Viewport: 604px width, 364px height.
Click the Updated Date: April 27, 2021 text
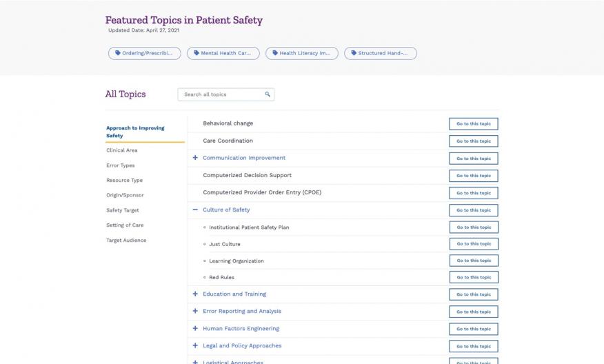click(x=143, y=30)
